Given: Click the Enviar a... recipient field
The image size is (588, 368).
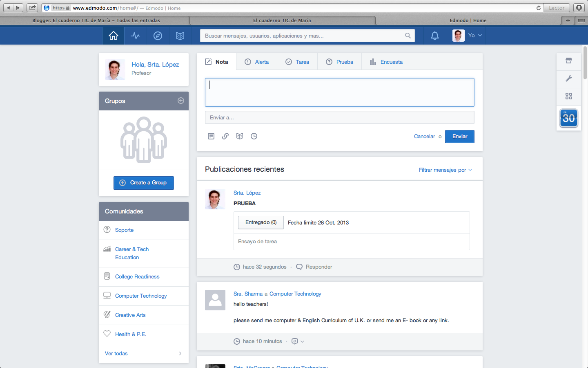Looking at the screenshot, I should pyautogui.click(x=340, y=117).
